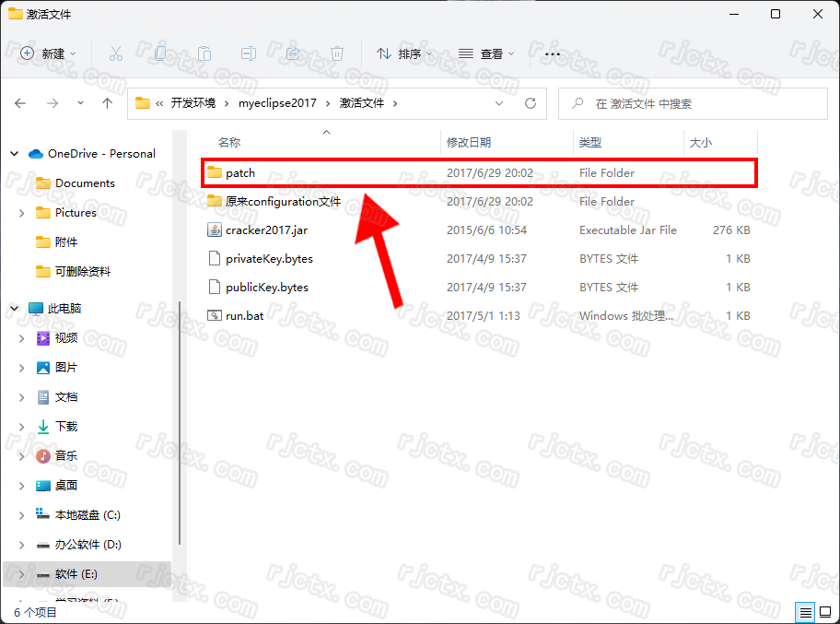
Task: Sort files by 修改日期 column header
Action: 469,142
